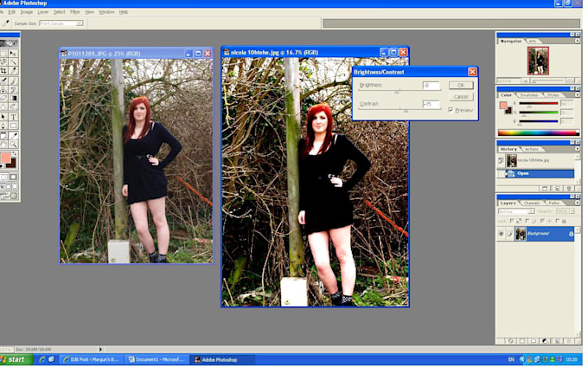
Task: Click the Brightness slider handle
Action: pos(397,92)
